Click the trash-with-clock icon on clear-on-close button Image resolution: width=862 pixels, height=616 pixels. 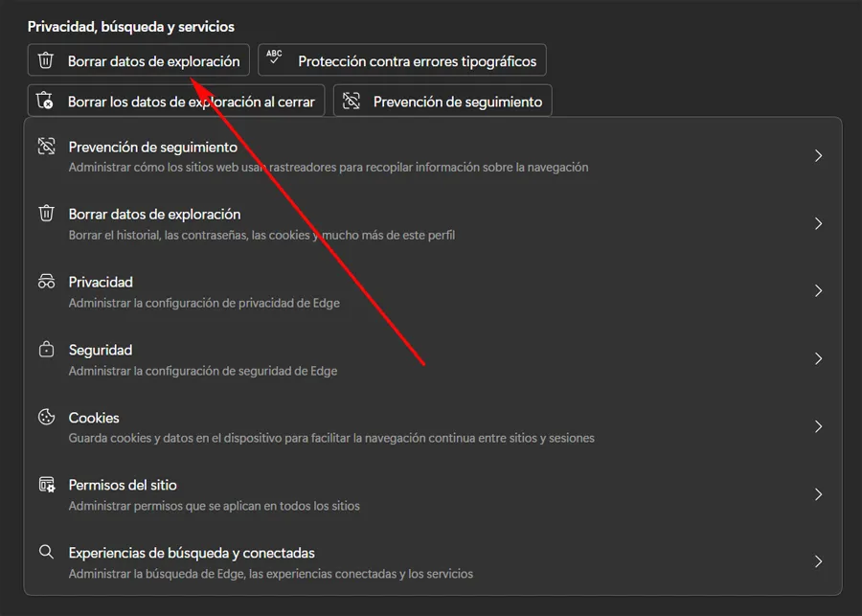click(x=45, y=101)
